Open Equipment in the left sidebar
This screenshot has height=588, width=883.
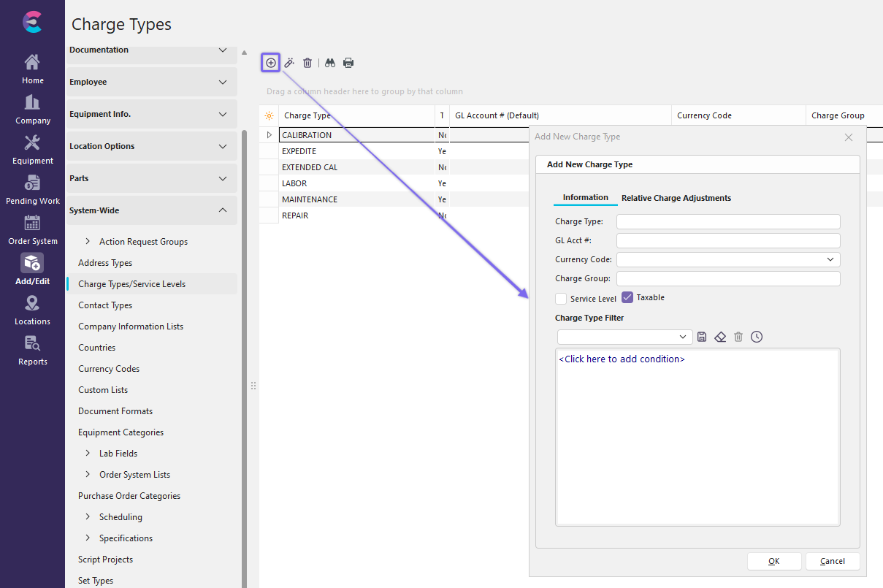click(x=32, y=150)
